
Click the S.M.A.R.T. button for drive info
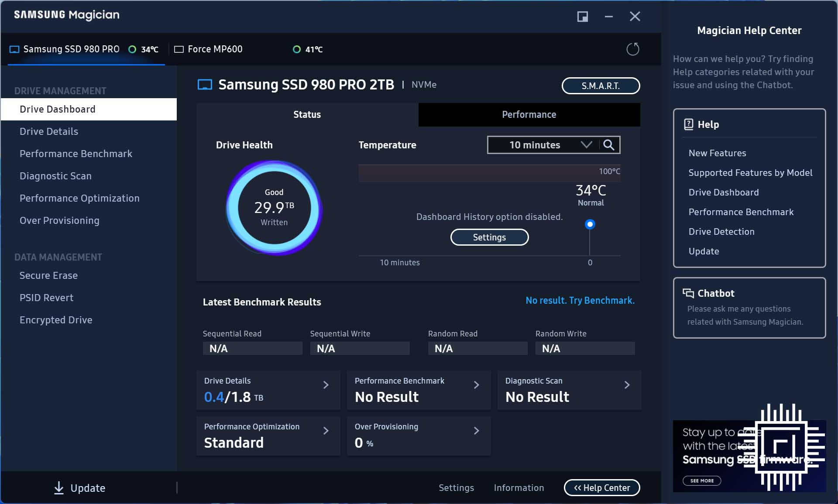pyautogui.click(x=600, y=86)
